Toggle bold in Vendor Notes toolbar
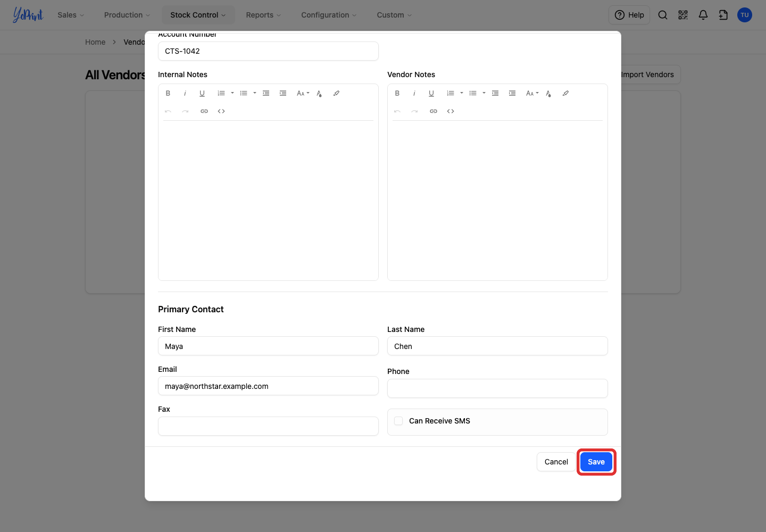 pos(397,93)
